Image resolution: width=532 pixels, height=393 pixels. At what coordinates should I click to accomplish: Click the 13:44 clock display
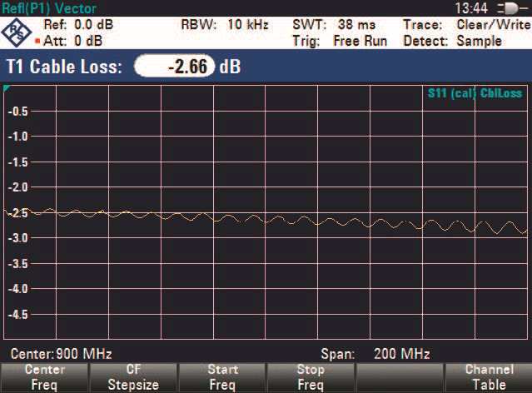(x=471, y=8)
